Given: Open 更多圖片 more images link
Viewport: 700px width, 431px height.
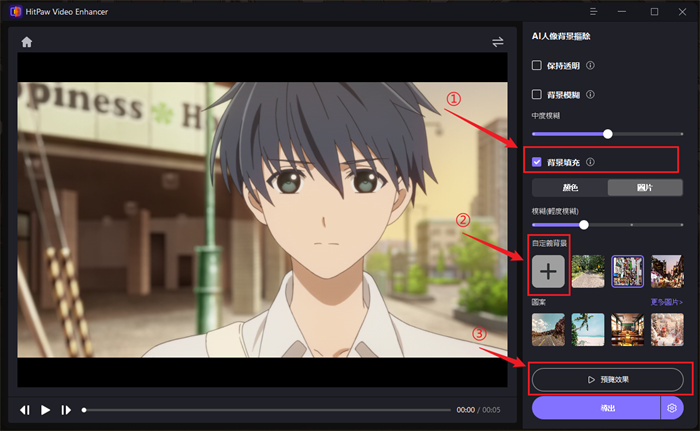Looking at the screenshot, I should (667, 301).
